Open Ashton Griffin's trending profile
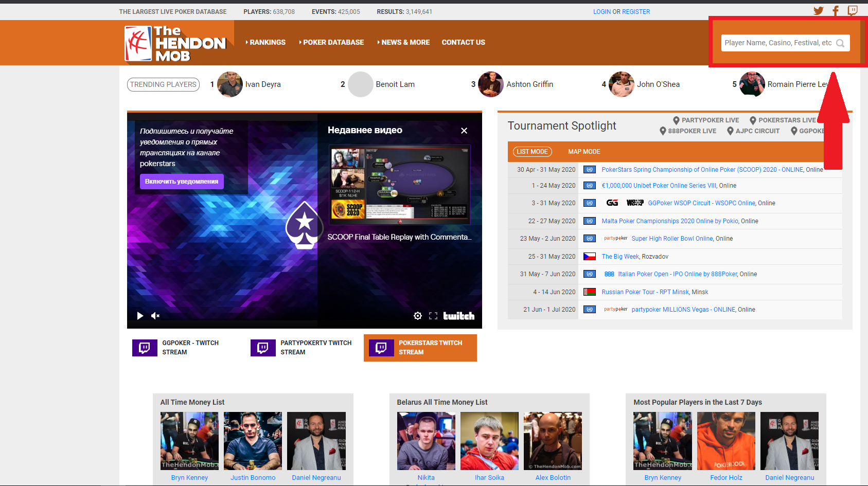The height and width of the screenshot is (486, 868). (529, 84)
